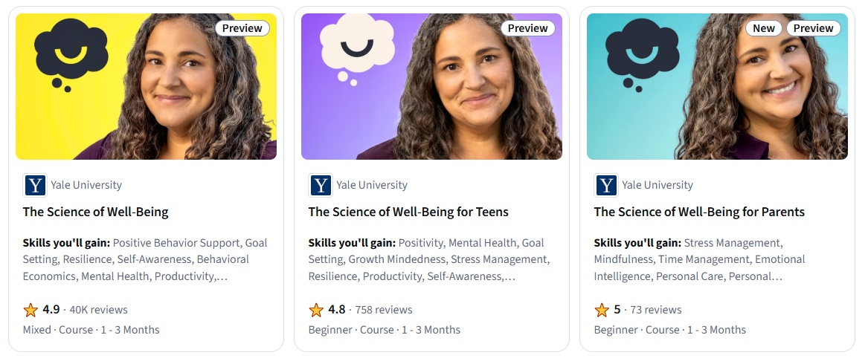Click the 40K reviews text
The image size is (868, 361).
click(98, 310)
